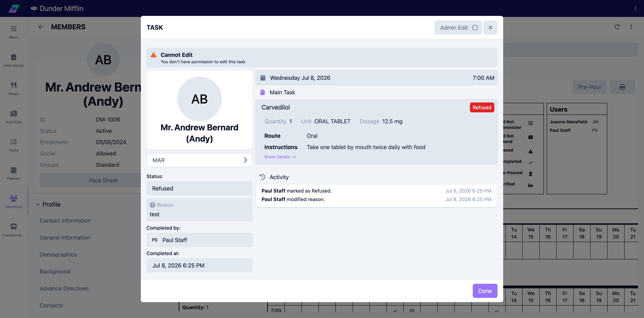Screen dimensions: 644x318
Task: Open Contact Information profile section
Action: (x=65, y=221)
